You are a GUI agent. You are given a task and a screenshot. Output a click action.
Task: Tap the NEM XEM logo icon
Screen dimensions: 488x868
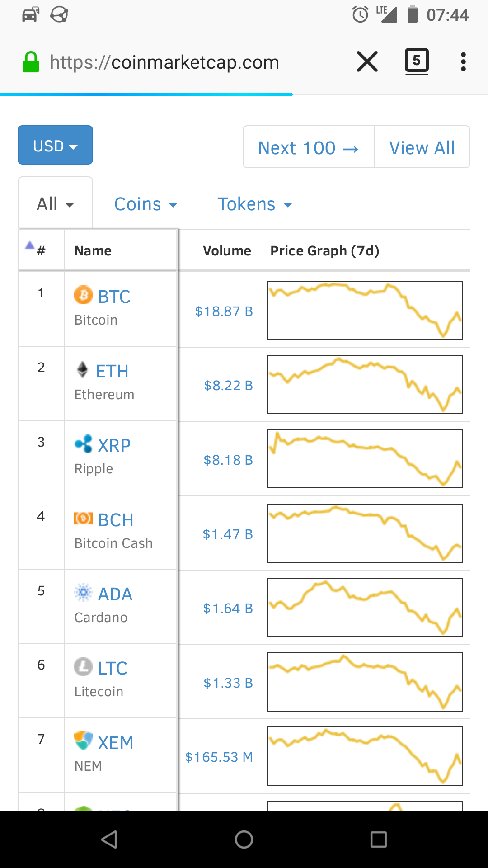(83, 741)
